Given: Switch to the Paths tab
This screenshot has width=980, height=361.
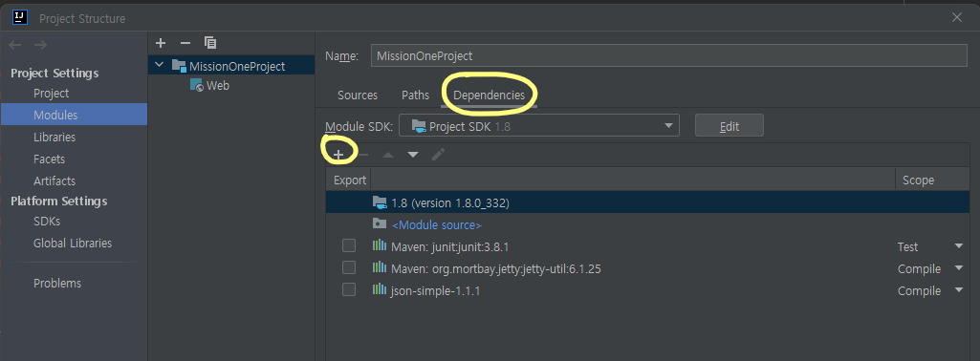Looking at the screenshot, I should pyautogui.click(x=416, y=96).
